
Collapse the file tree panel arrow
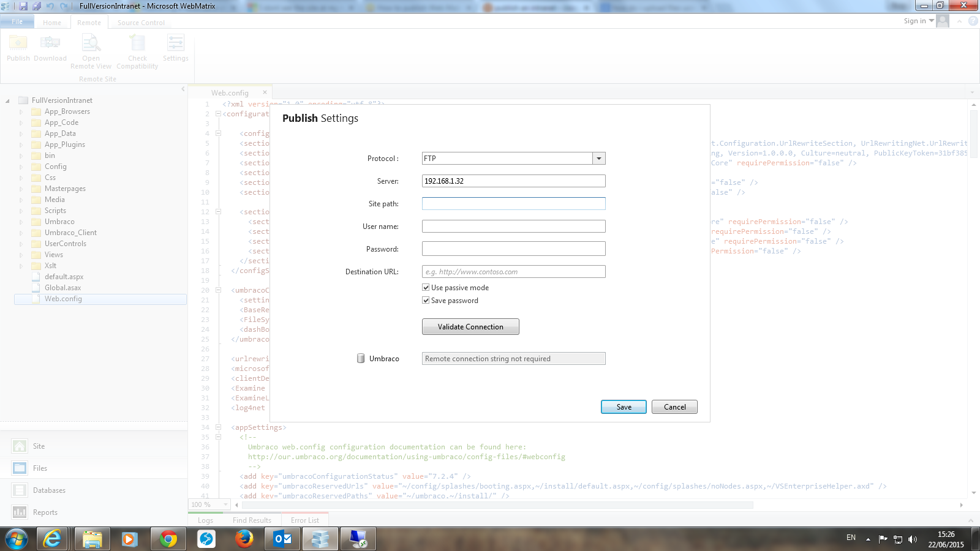pyautogui.click(x=183, y=89)
